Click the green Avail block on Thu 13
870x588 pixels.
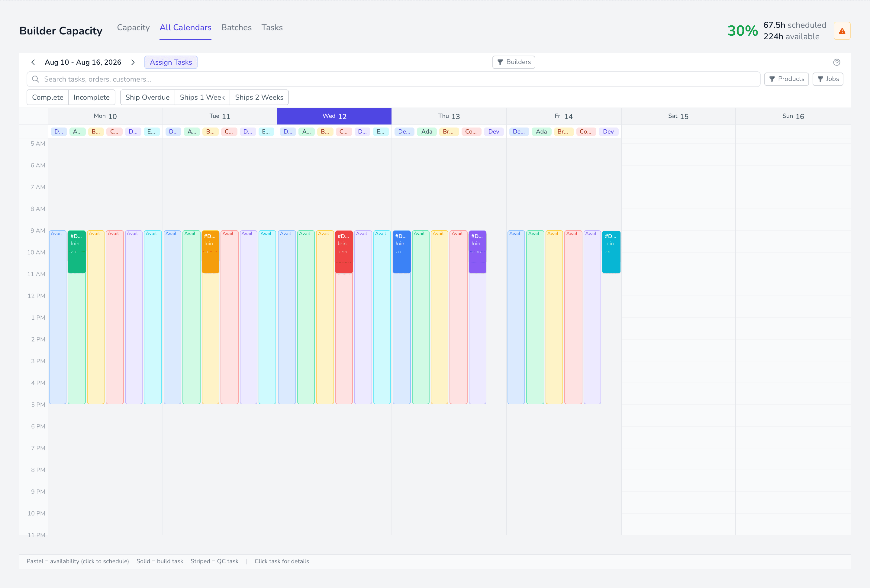[421, 317]
